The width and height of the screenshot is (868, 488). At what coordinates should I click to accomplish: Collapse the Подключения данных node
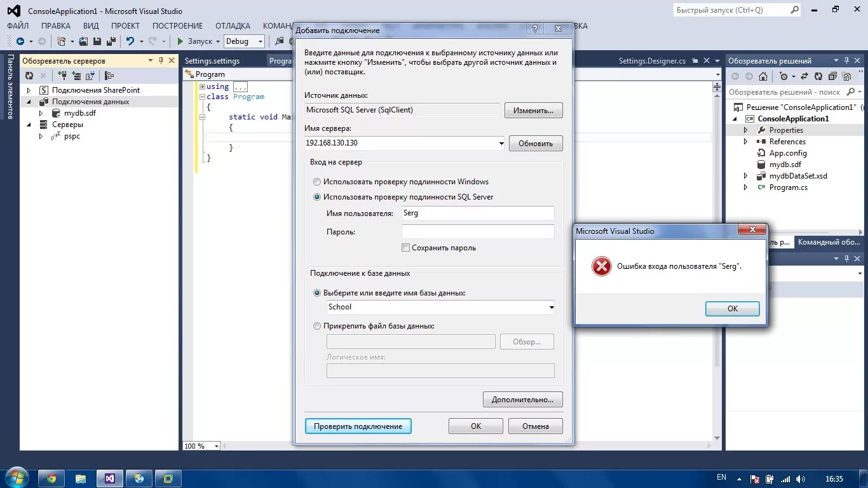[29, 102]
